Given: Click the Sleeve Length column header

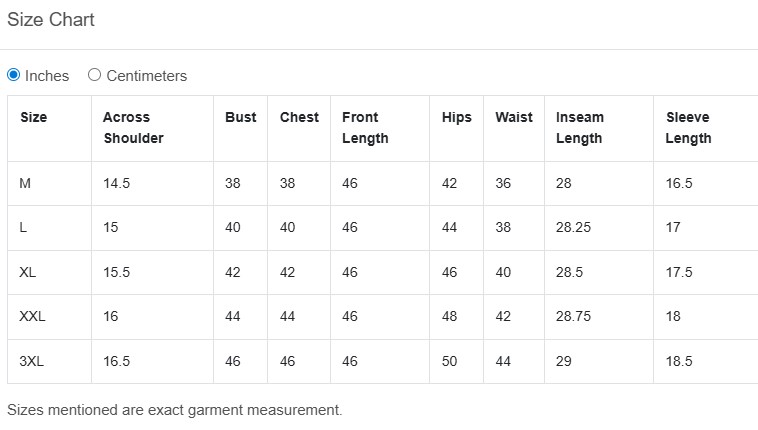Looking at the screenshot, I should click(689, 127).
